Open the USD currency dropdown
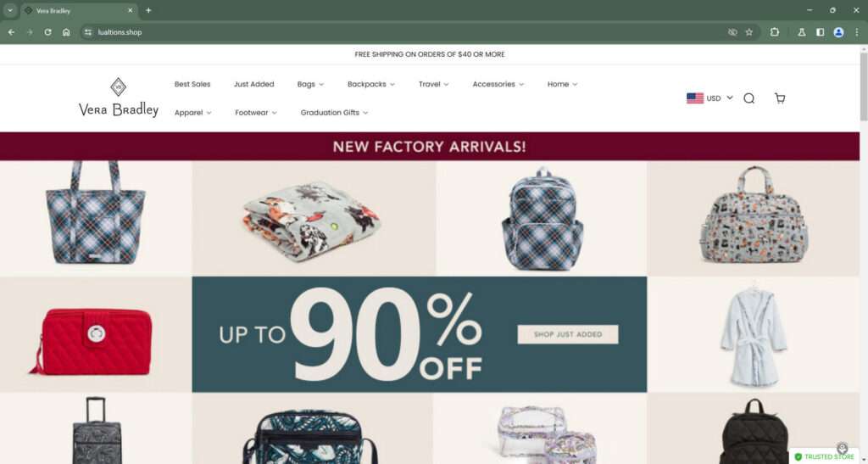 (709, 98)
